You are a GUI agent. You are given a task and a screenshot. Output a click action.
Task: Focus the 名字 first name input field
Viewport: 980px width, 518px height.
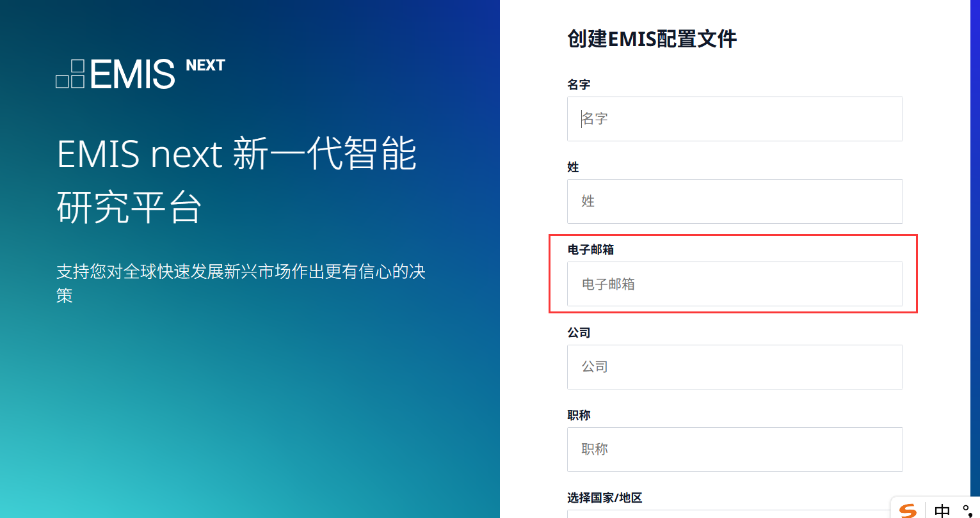click(x=734, y=119)
